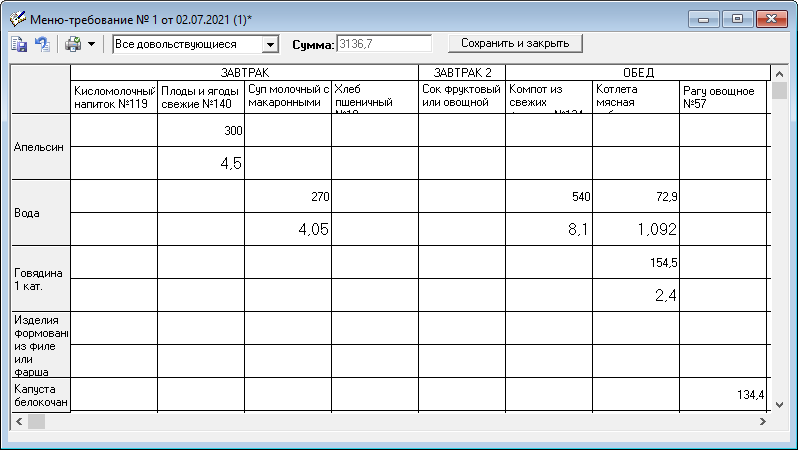Click the refresh/reload document icon

pyautogui.click(x=42, y=44)
